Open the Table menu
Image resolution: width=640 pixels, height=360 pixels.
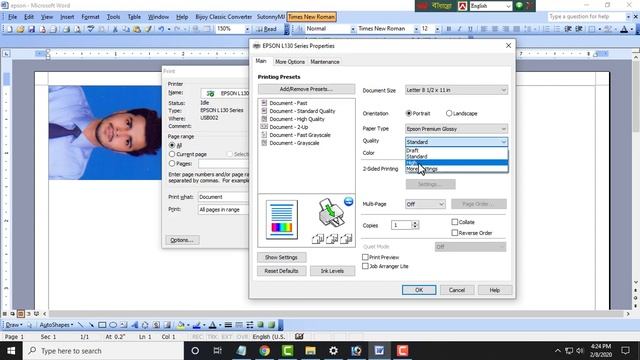(134, 17)
